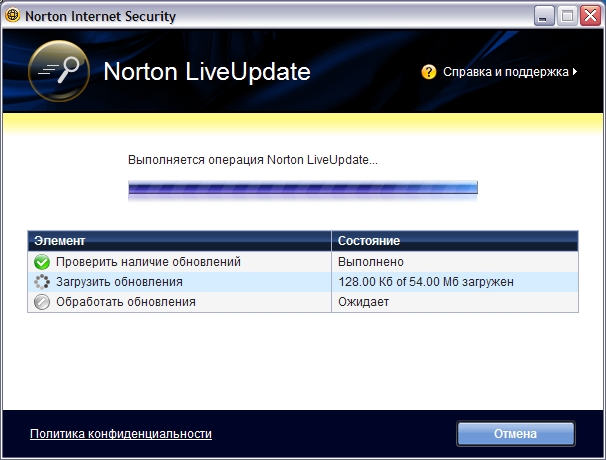This screenshot has height=460, width=606.
Task: Click the grey pending icon for Обработать обновления
Action: 42,302
